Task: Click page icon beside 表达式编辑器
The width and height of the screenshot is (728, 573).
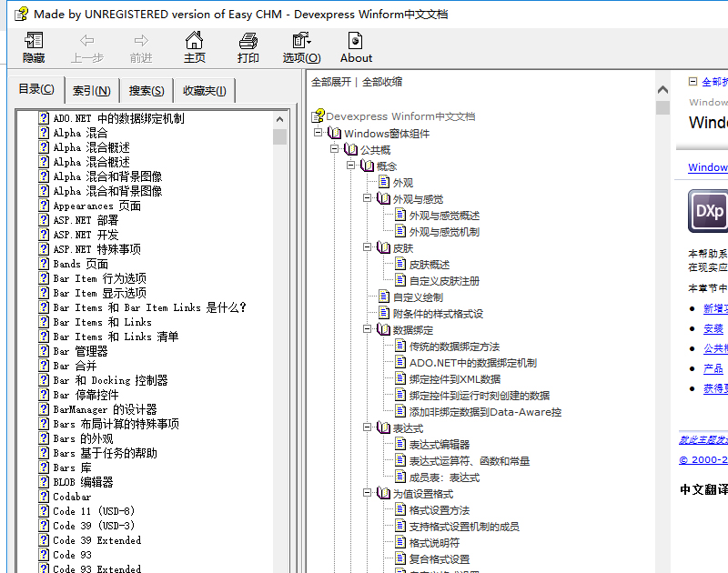Action: (x=400, y=444)
